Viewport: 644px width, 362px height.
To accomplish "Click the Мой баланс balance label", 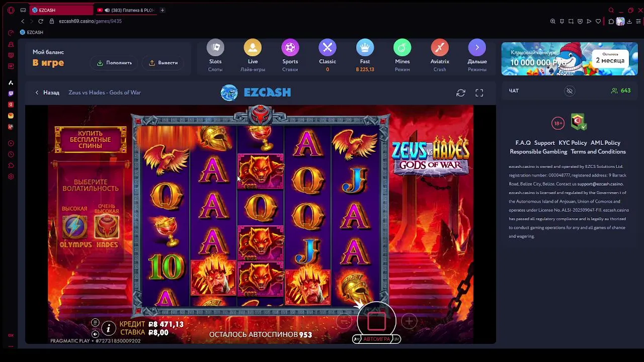I will [48, 52].
